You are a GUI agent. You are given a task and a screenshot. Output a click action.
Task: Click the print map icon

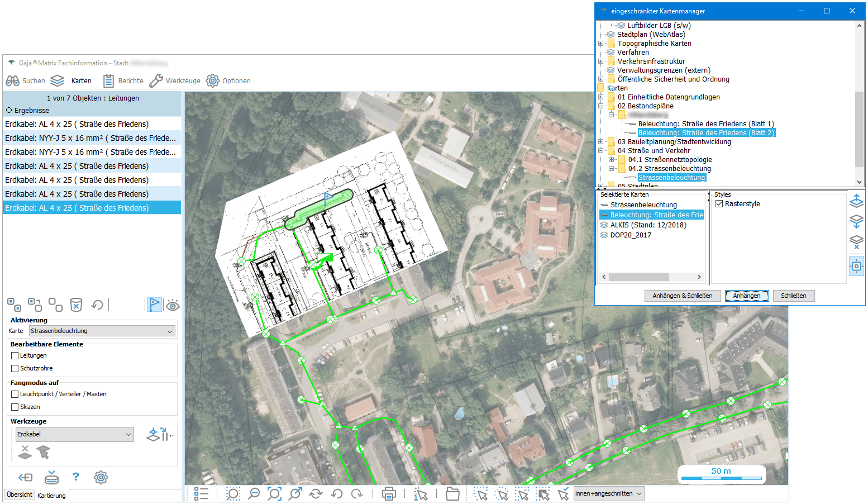[389, 493]
